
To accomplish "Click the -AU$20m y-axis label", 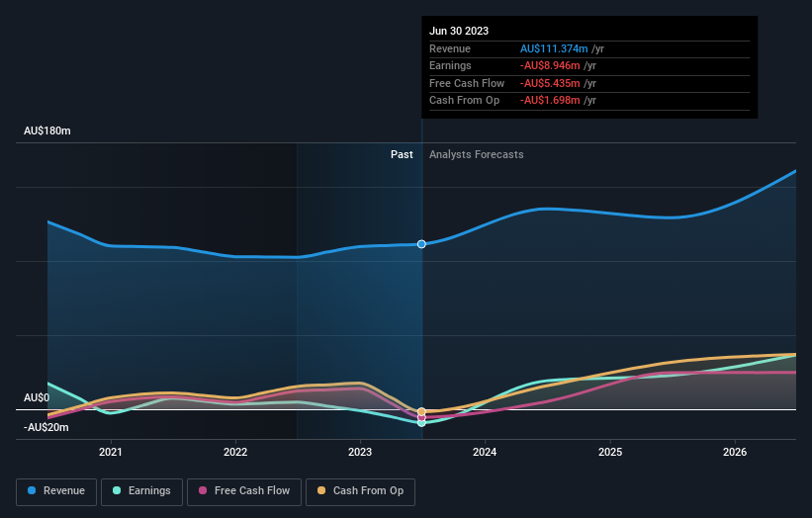I will pos(46,427).
